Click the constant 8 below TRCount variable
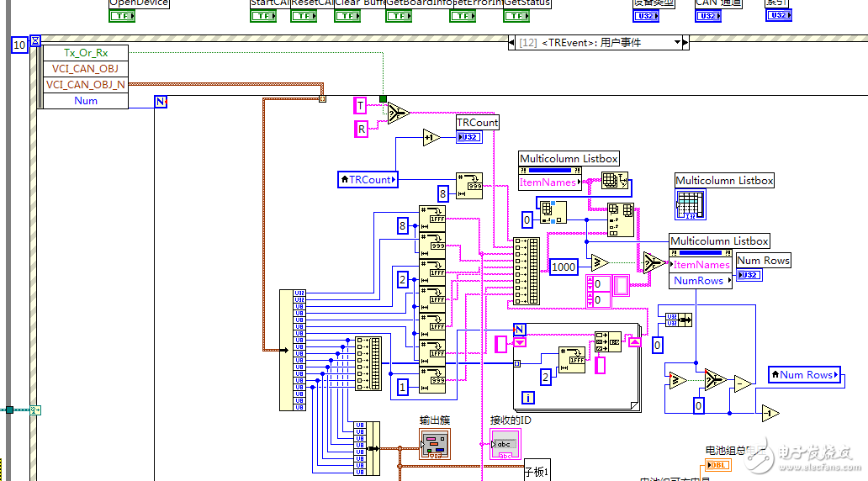The width and height of the screenshot is (868, 481). coord(442,193)
